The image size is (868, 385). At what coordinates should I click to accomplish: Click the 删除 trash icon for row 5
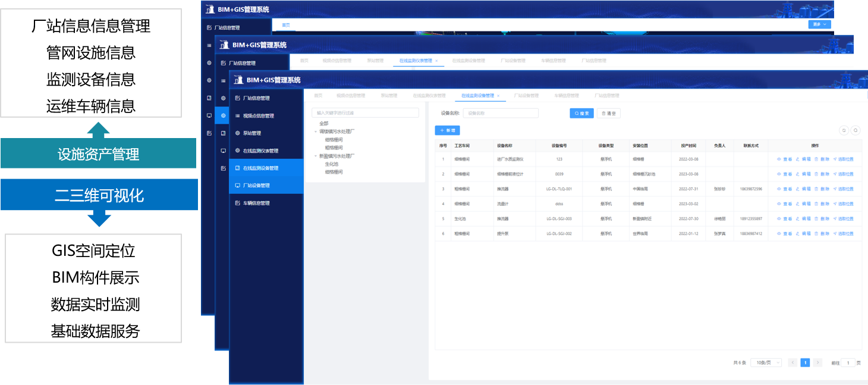[816, 219]
